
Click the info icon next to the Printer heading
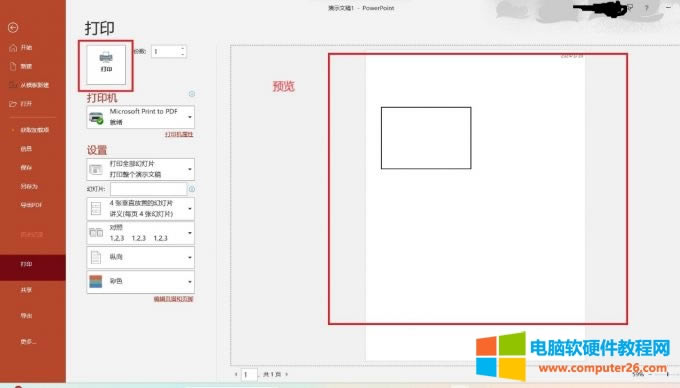tap(192, 94)
